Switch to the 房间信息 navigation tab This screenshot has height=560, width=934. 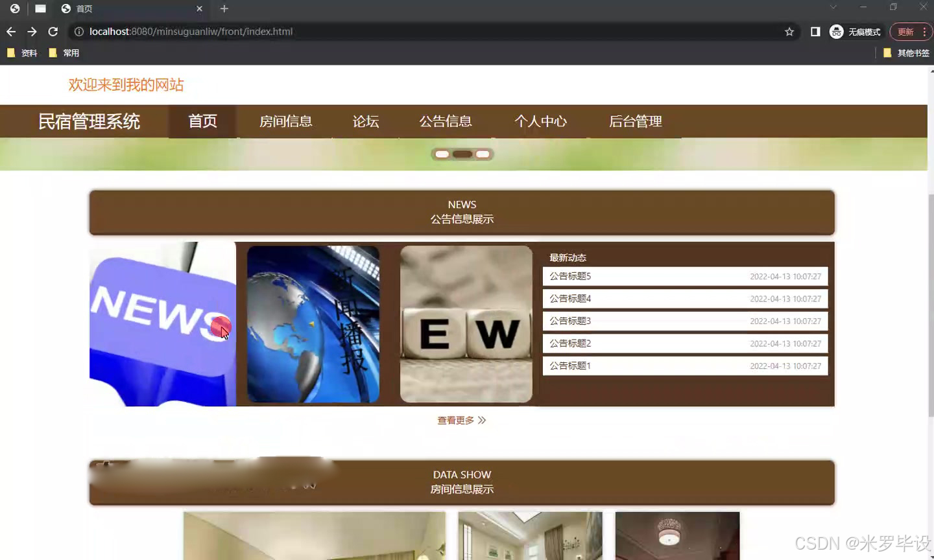[x=286, y=121]
